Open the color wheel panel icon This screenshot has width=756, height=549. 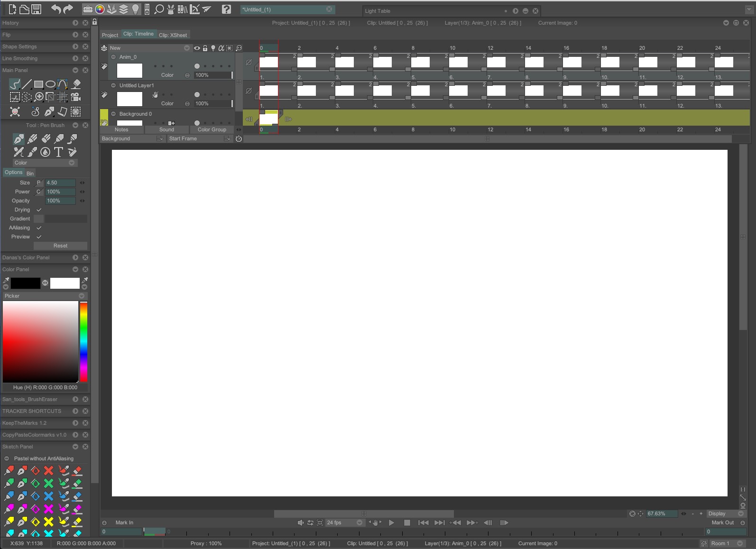tap(100, 9)
